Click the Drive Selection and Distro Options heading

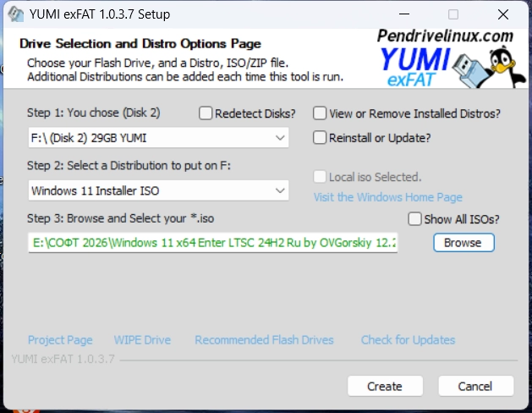click(x=140, y=44)
